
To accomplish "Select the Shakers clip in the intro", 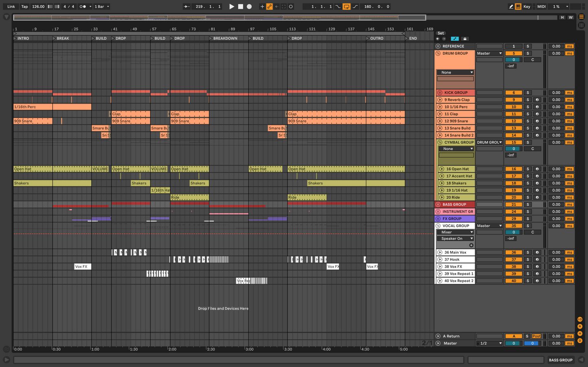I will pyautogui.click(x=33, y=183).
